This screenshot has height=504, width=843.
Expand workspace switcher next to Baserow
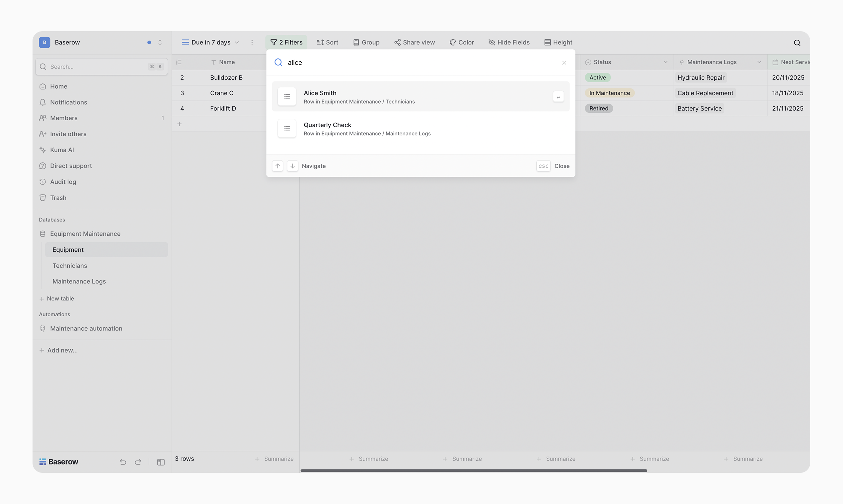[x=160, y=42]
